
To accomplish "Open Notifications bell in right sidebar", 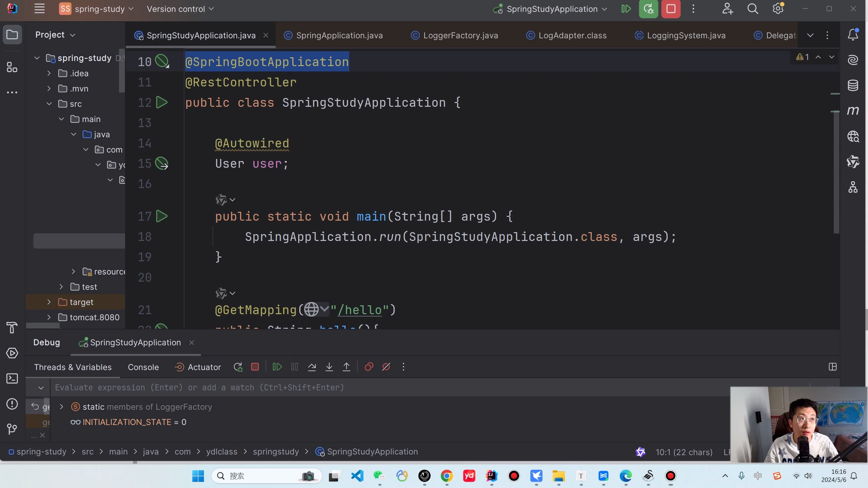I will click(x=853, y=35).
